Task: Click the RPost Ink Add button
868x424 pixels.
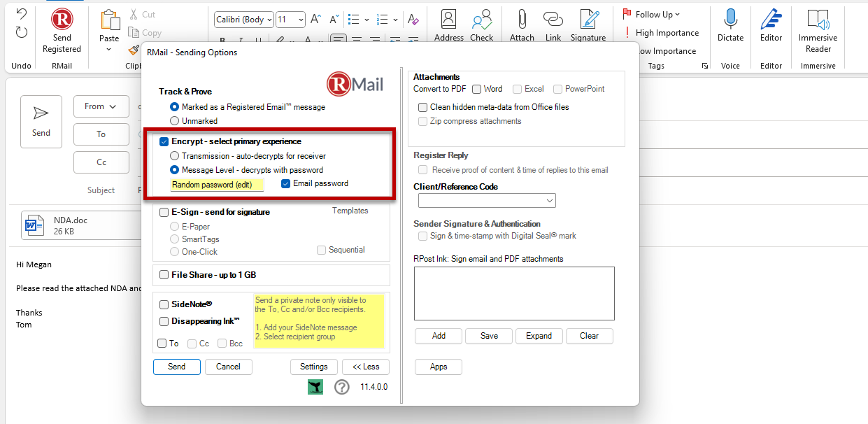Action: 439,336
